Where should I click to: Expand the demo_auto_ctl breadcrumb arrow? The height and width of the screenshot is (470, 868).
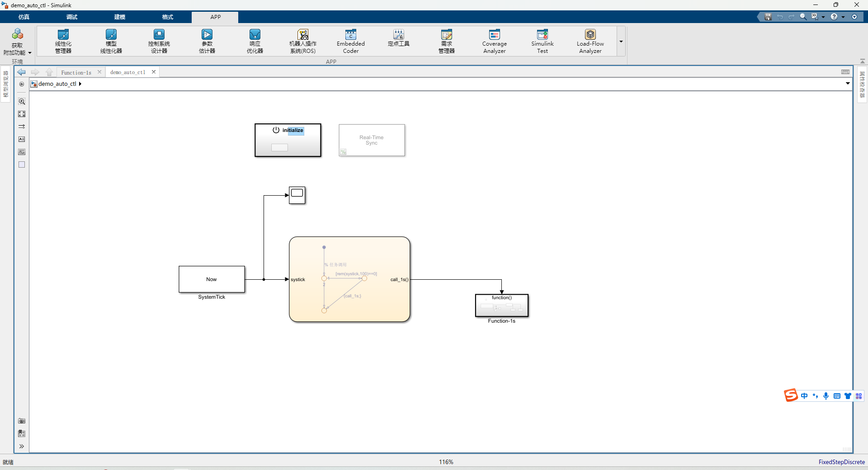pyautogui.click(x=80, y=84)
